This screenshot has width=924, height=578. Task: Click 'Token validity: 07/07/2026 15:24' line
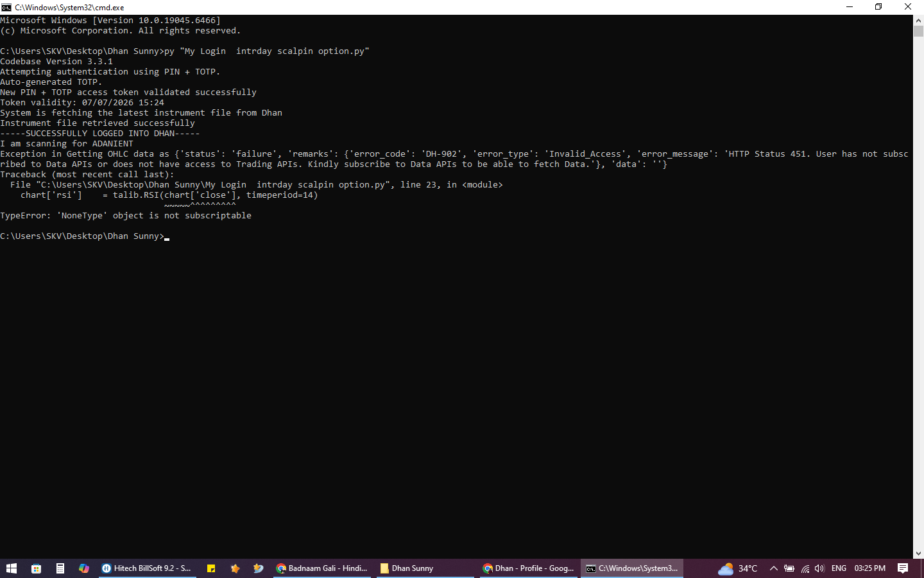pyautogui.click(x=82, y=103)
